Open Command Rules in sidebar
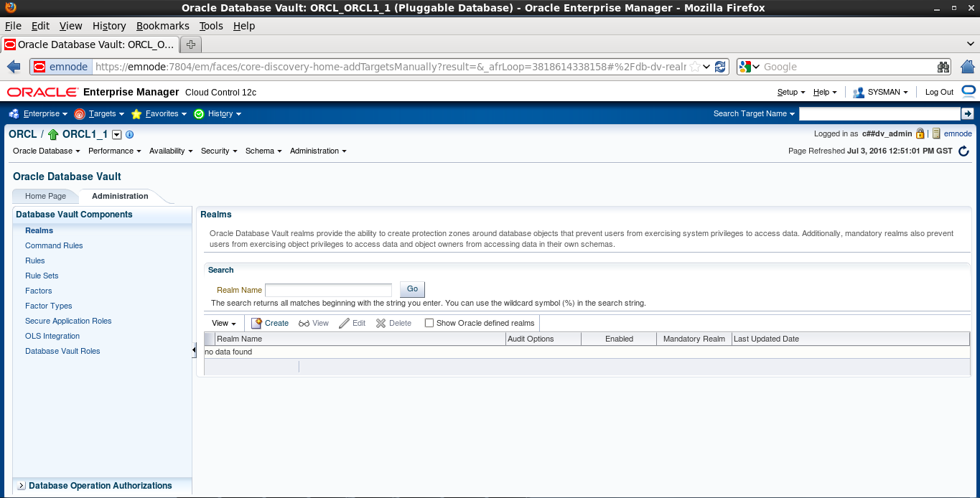The width and height of the screenshot is (980, 498). coord(54,245)
